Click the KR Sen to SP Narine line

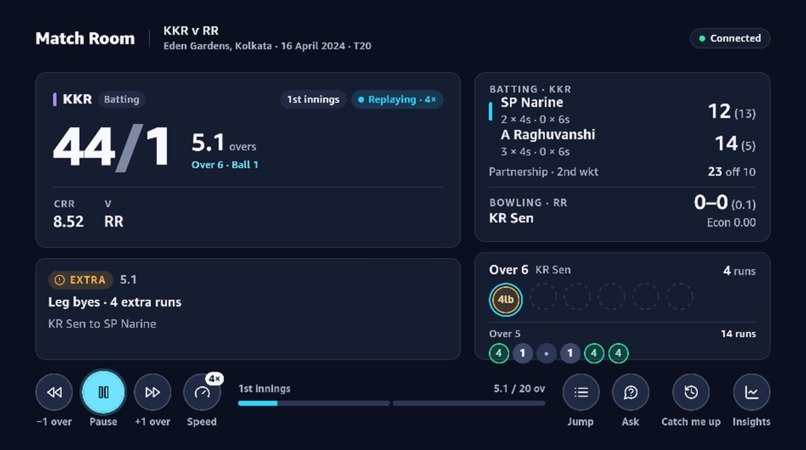coord(102,324)
